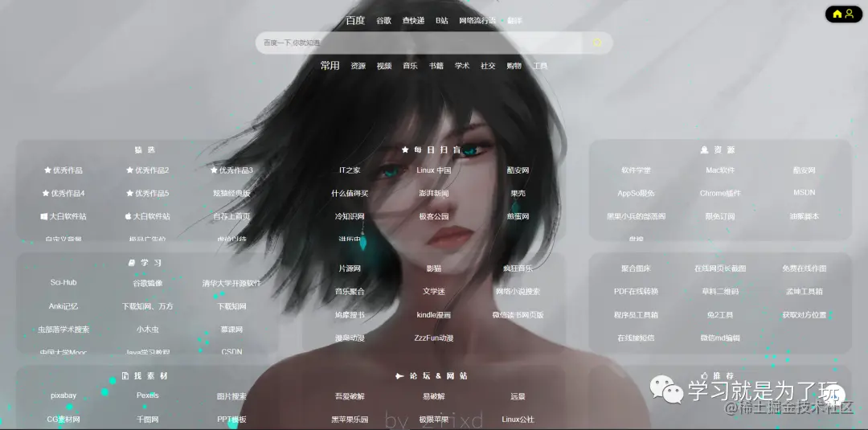Viewport: 868px width, 430px height.
Task: Open 疯狂音乐 link
Action: coord(518,268)
